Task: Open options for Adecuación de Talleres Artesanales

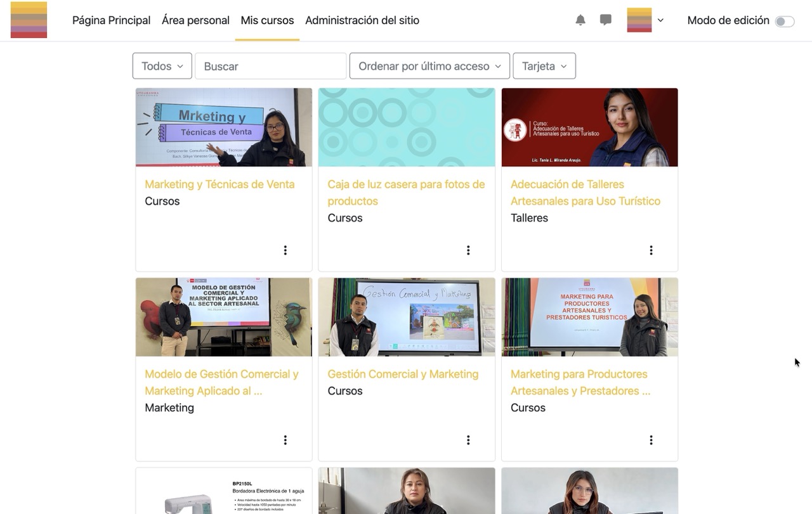Action: click(x=651, y=250)
